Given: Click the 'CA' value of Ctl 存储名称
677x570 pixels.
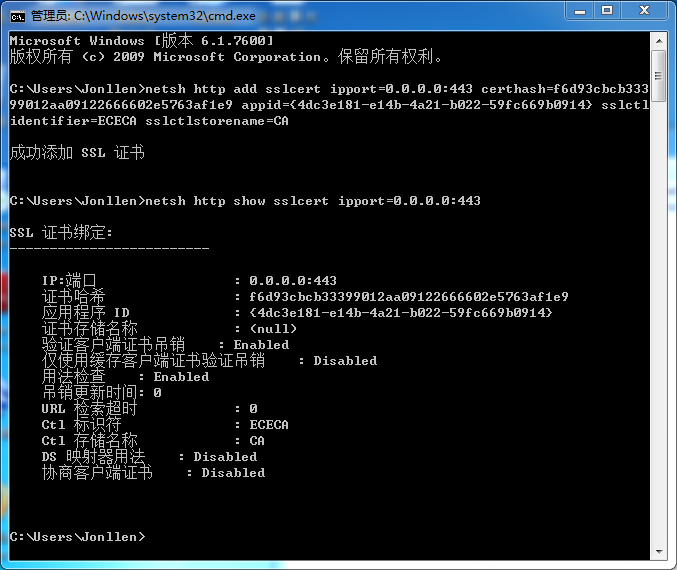Looking at the screenshot, I should point(257,440).
